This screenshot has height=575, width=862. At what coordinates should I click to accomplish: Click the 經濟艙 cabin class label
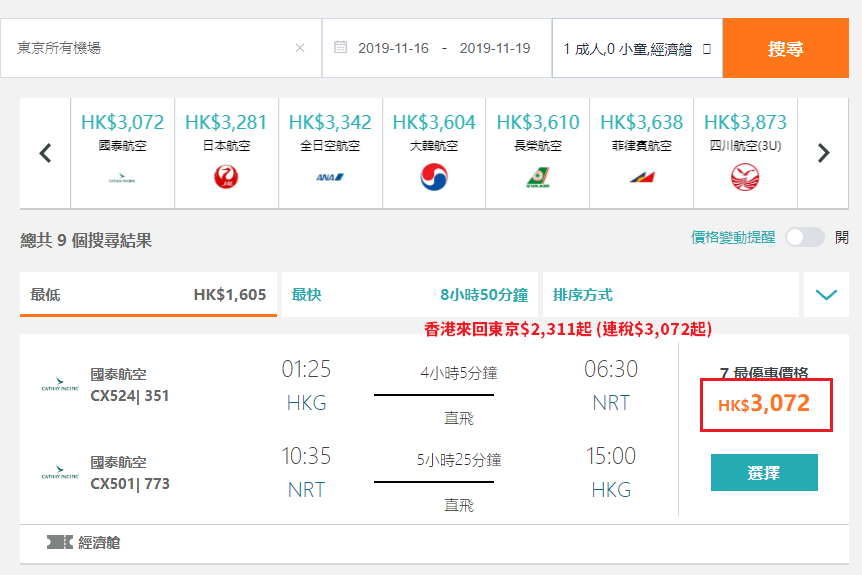[x=99, y=543]
